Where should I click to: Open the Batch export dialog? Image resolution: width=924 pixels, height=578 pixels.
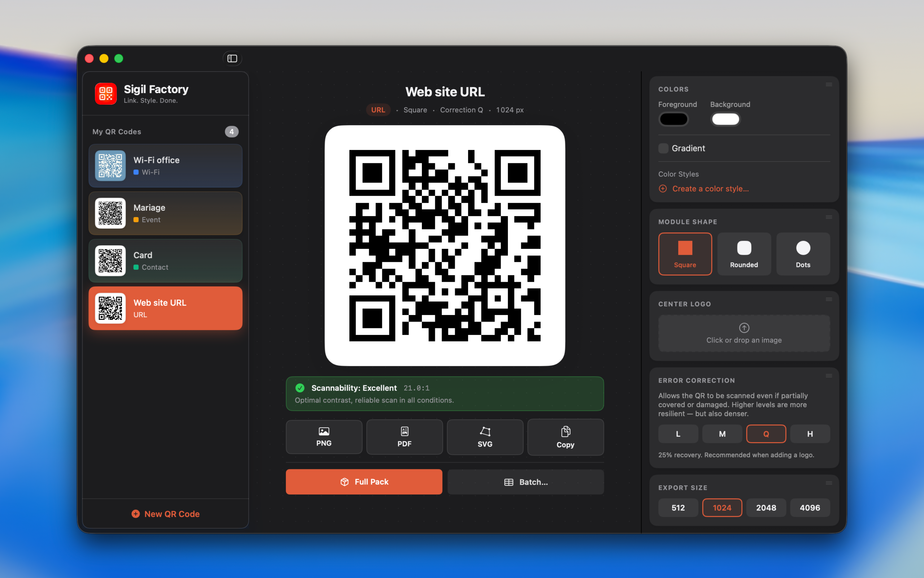click(526, 482)
